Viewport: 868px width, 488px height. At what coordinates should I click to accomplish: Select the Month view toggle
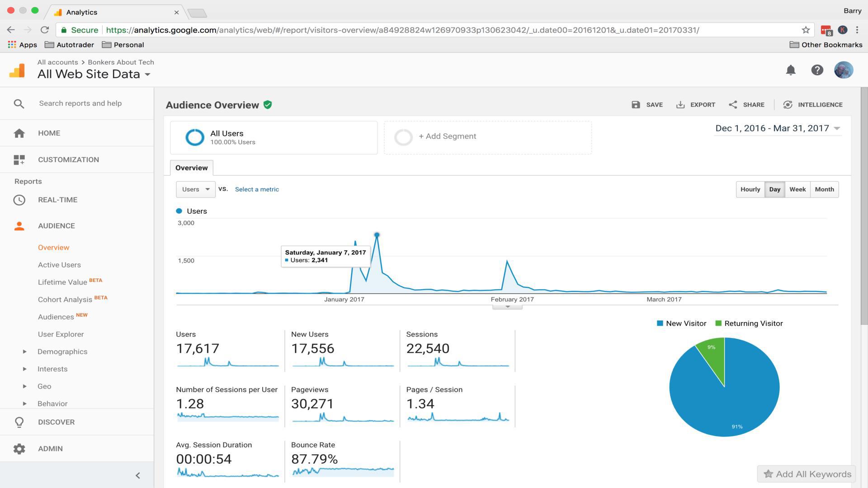(825, 189)
